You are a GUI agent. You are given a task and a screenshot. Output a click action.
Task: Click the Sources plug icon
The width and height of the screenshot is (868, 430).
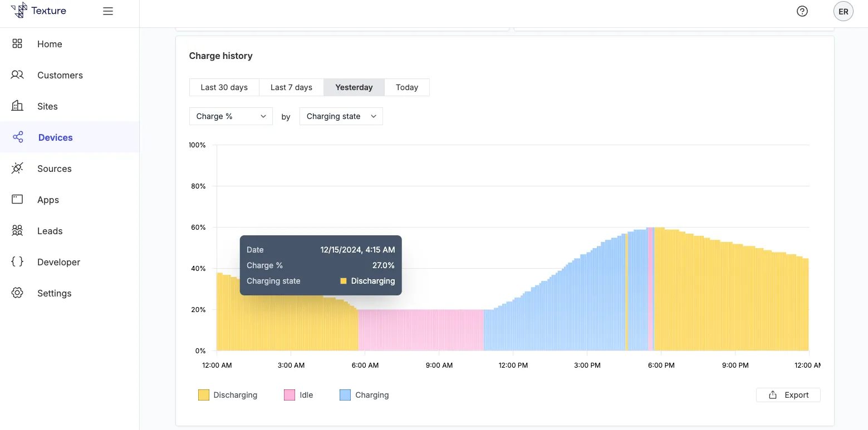point(17,169)
